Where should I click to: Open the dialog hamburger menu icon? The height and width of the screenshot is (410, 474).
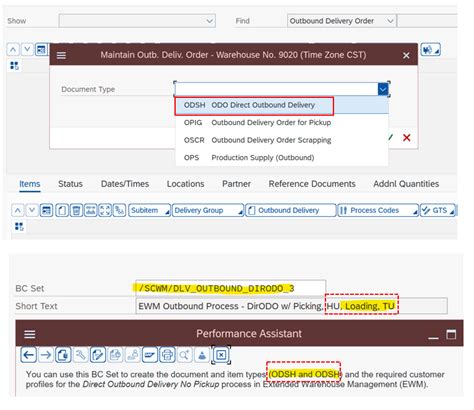pyautogui.click(x=61, y=55)
